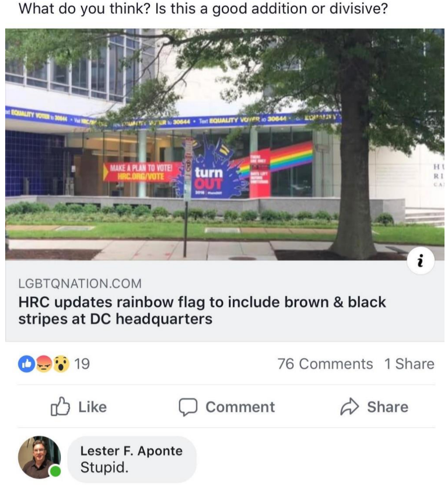The width and height of the screenshot is (448, 489).
Task: Tap the thumbs-up outline icon beside Like
Action: 60,406
